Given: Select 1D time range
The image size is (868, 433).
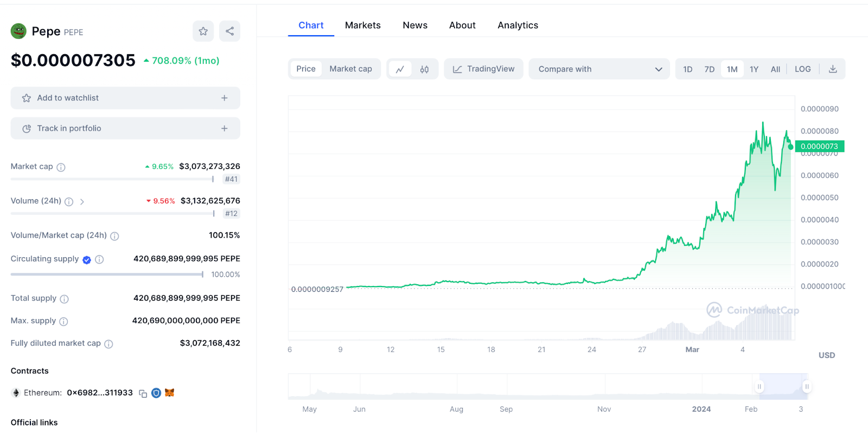Looking at the screenshot, I should coord(688,69).
